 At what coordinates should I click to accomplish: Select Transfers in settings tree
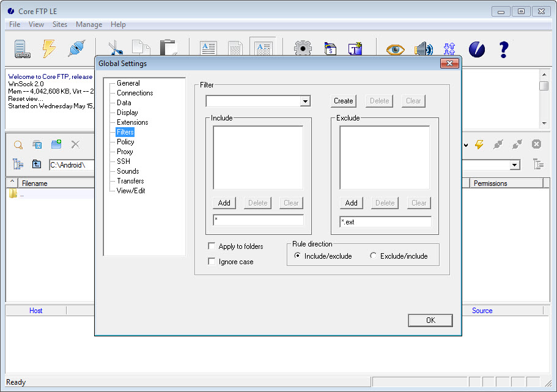[130, 181]
